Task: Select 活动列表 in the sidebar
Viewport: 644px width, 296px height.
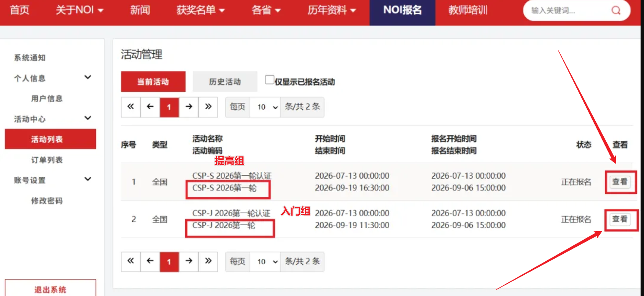Action: tap(50, 139)
